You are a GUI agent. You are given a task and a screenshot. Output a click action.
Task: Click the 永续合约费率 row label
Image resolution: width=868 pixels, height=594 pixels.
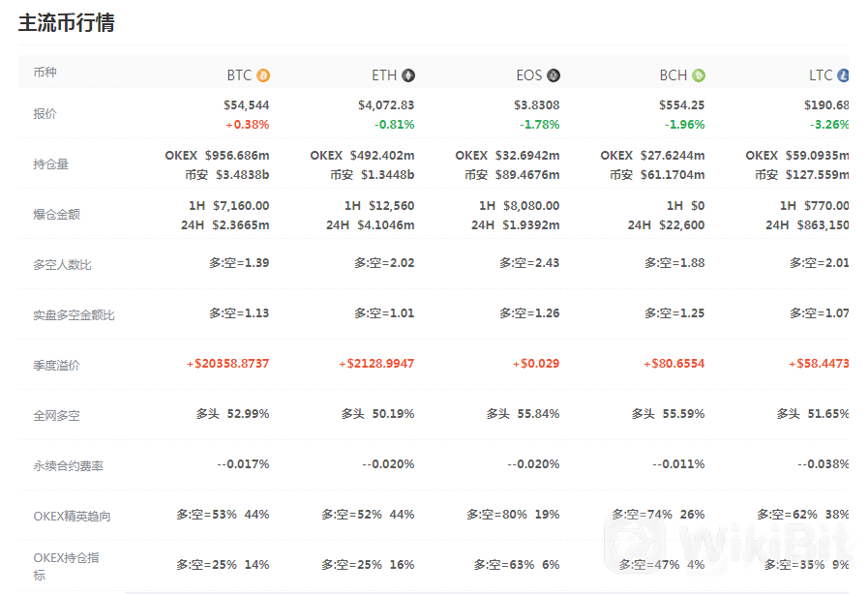click(x=68, y=466)
